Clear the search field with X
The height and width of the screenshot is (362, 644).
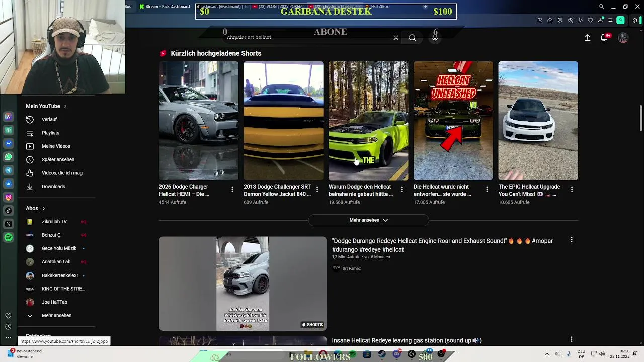point(396,38)
